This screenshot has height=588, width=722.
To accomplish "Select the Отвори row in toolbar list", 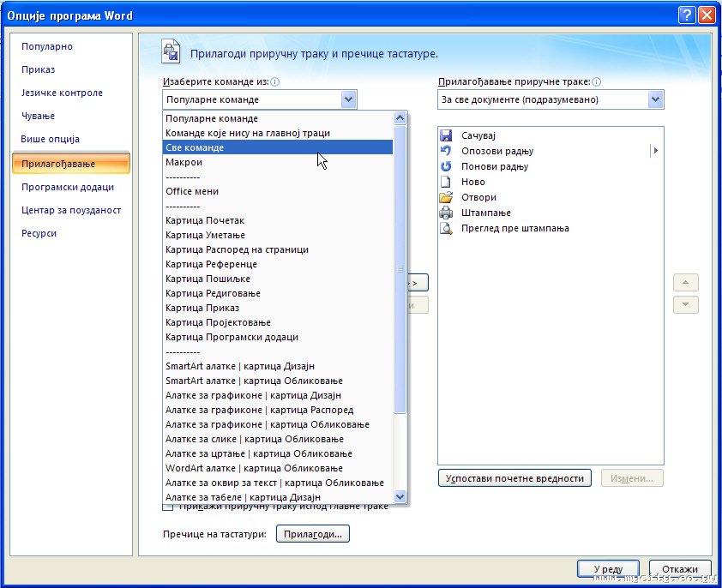I will [x=551, y=197].
